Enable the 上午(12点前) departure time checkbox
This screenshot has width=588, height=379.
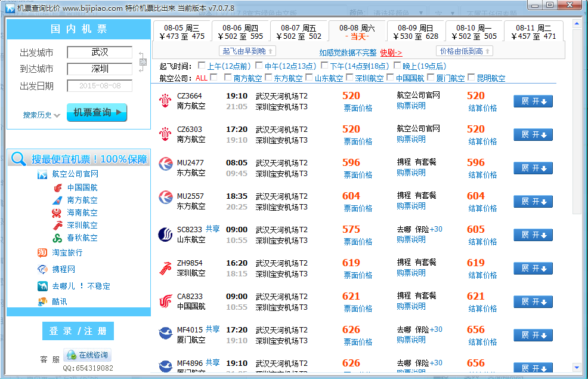[202, 66]
